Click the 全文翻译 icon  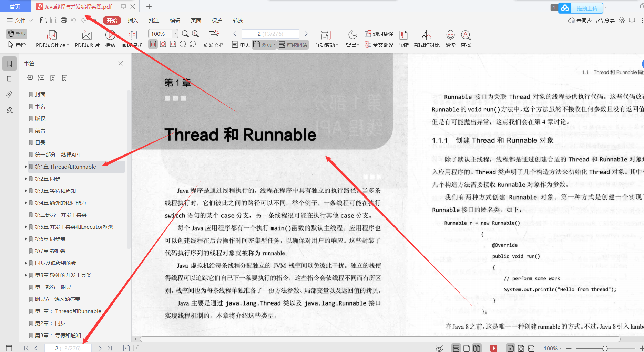(368, 44)
